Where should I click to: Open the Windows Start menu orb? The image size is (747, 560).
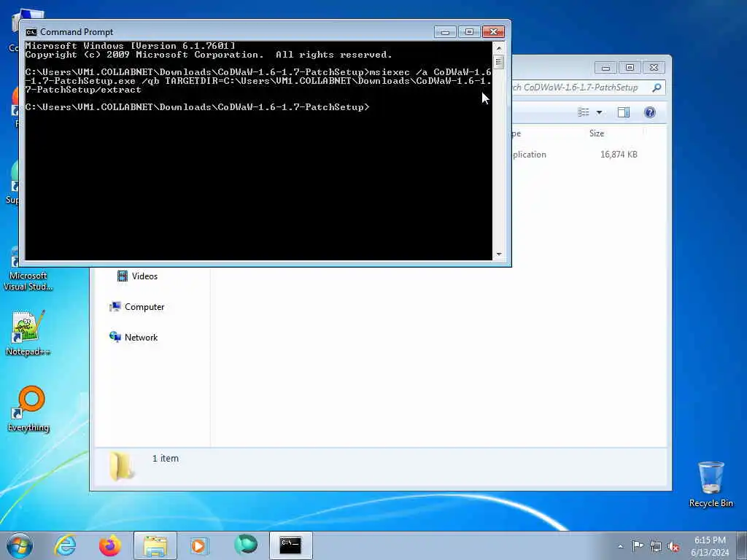(x=20, y=545)
